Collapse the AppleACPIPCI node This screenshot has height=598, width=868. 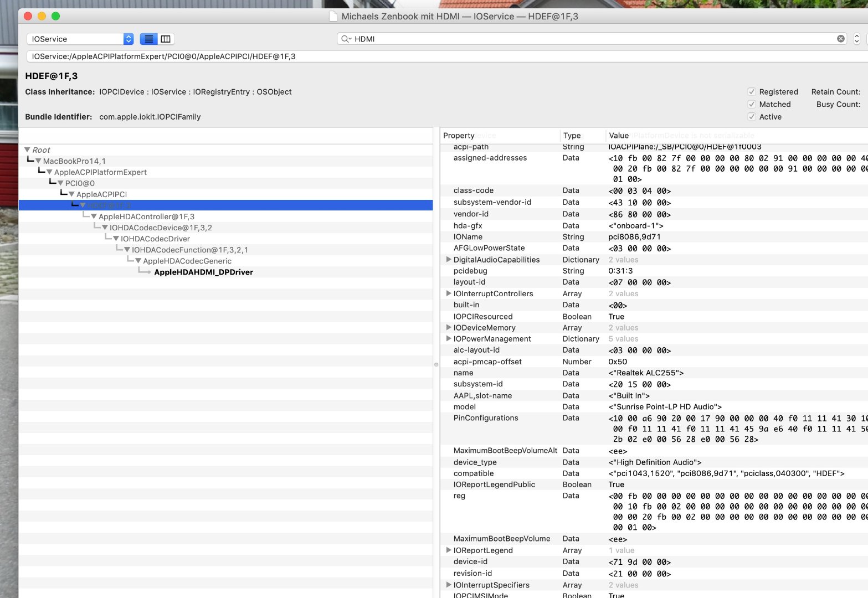(x=71, y=194)
